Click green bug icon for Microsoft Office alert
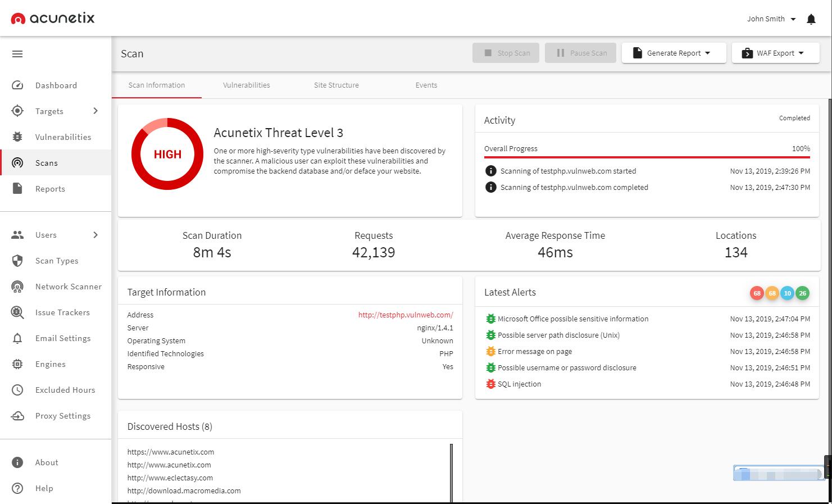 point(490,319)
